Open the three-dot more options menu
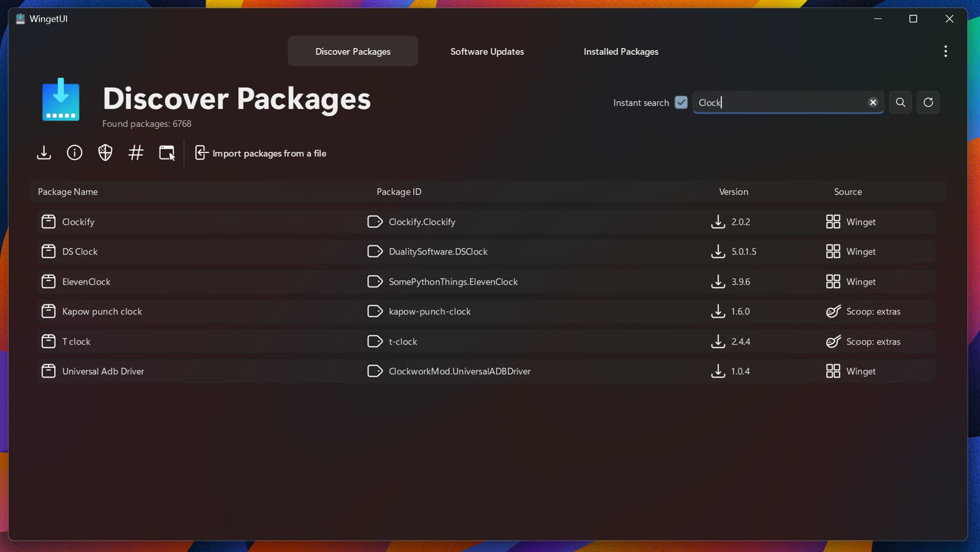The image size is (980, 552). (946, 51)
